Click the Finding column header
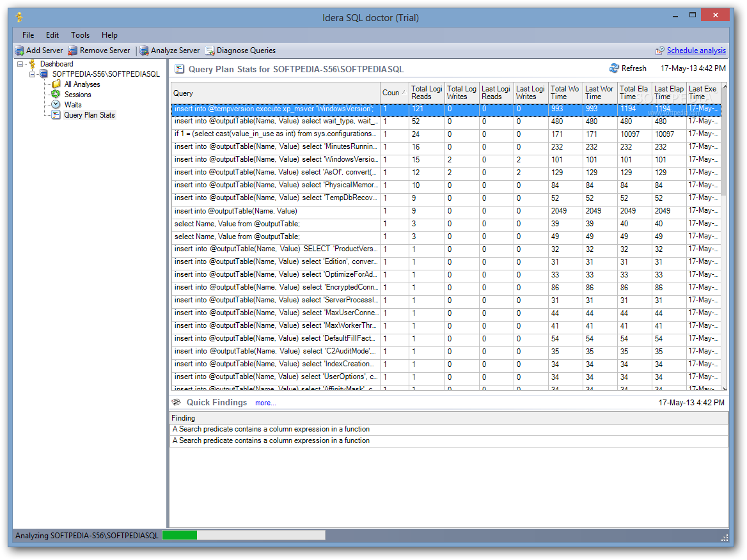 (x=449, y=418)
